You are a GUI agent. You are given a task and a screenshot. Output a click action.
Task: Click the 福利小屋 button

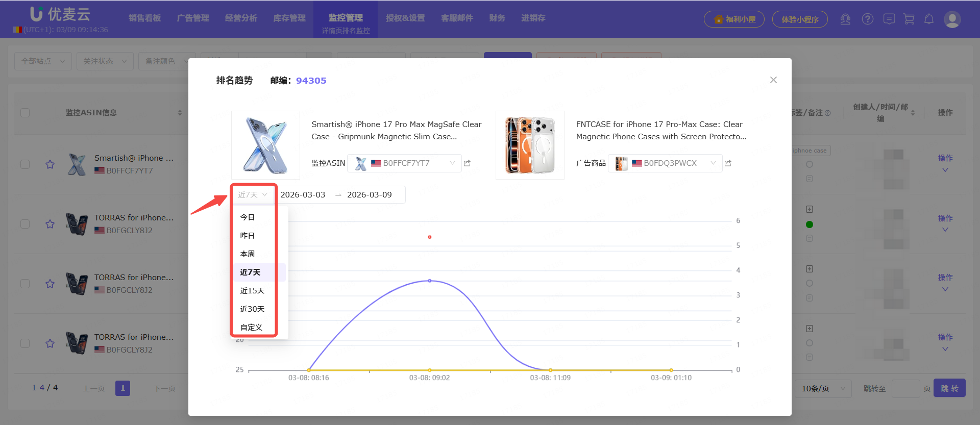pyautogui.click(x=734, y=19)
